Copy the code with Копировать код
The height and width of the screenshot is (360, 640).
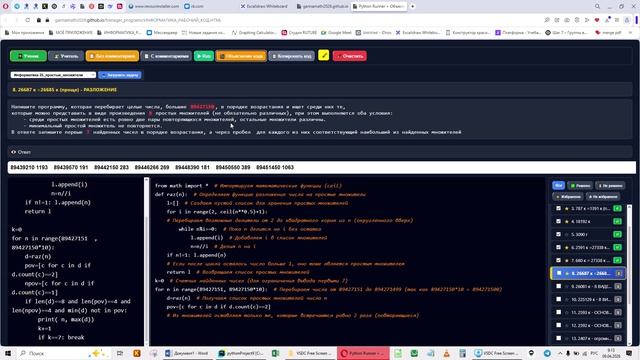[x=291, y=56]
